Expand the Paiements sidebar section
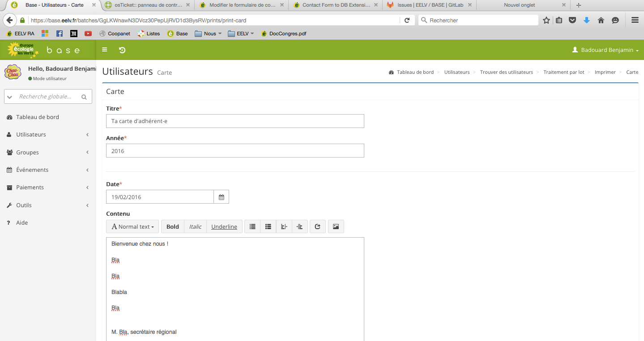 click(x=48, y=188)
